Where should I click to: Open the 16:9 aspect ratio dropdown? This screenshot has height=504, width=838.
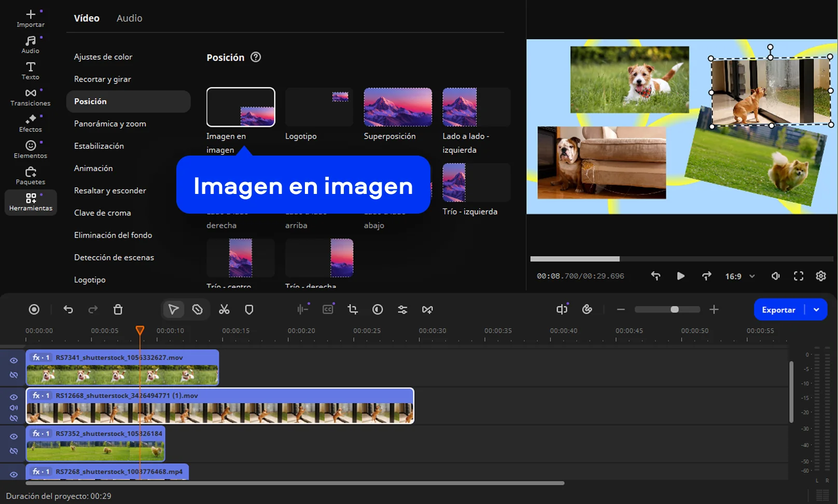pyautogui.click(x=740, y=276)
